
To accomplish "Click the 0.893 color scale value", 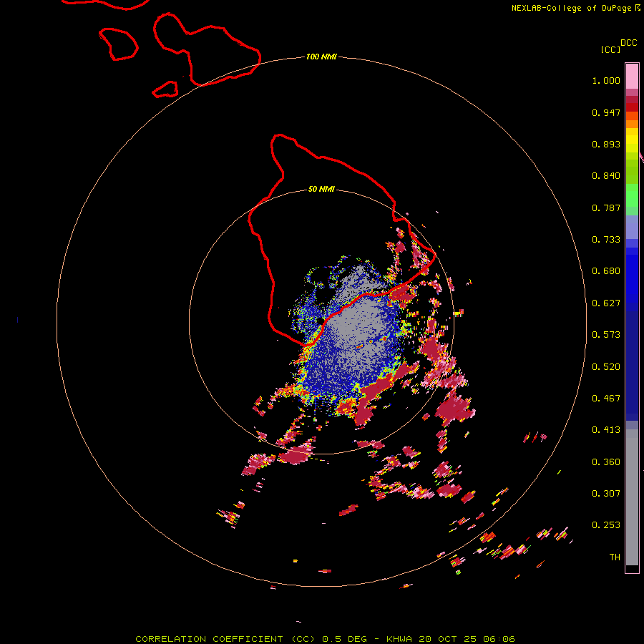I will pos(606,144).
